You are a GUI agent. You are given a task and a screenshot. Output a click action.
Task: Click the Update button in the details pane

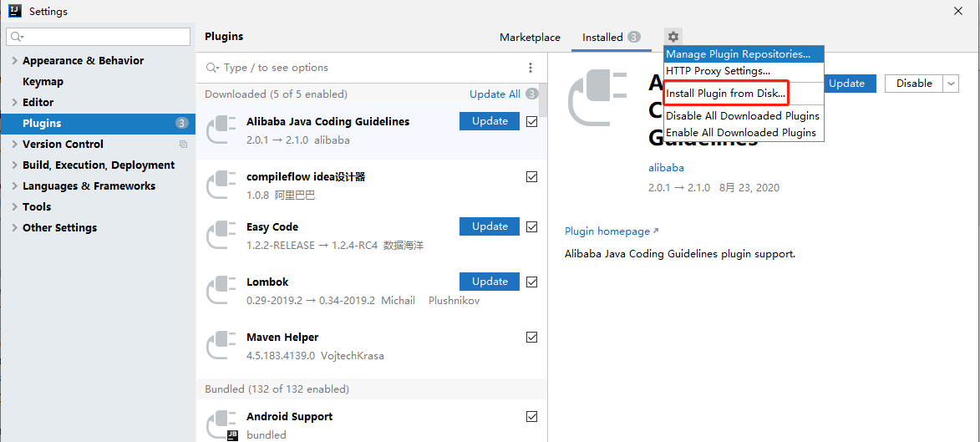[850, 84]
